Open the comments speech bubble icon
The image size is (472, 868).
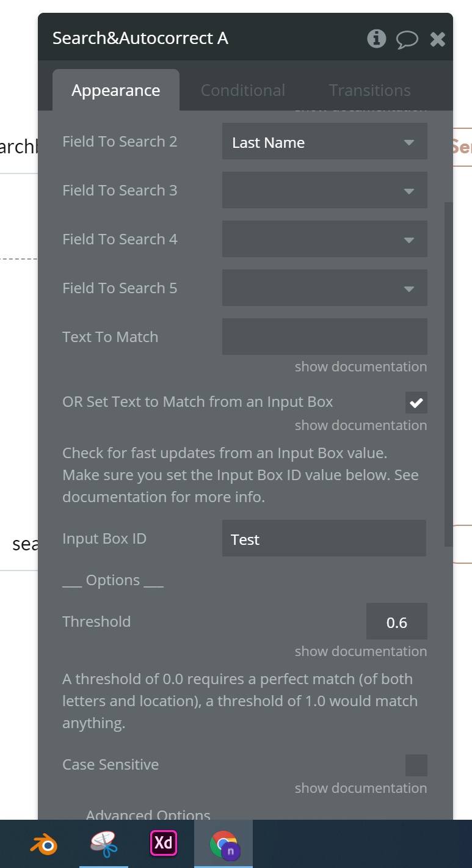pyautogui.click(x=407, y=39)
